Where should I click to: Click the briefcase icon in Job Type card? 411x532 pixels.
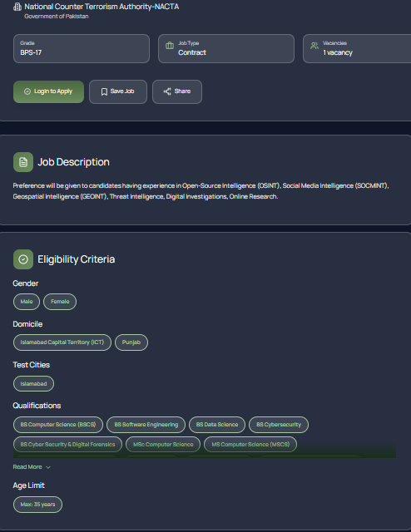tap(170, 46)
